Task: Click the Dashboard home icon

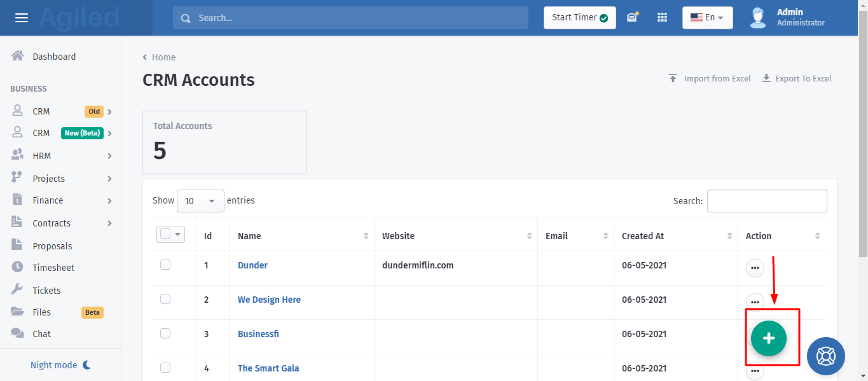Action: pos(18,56)
